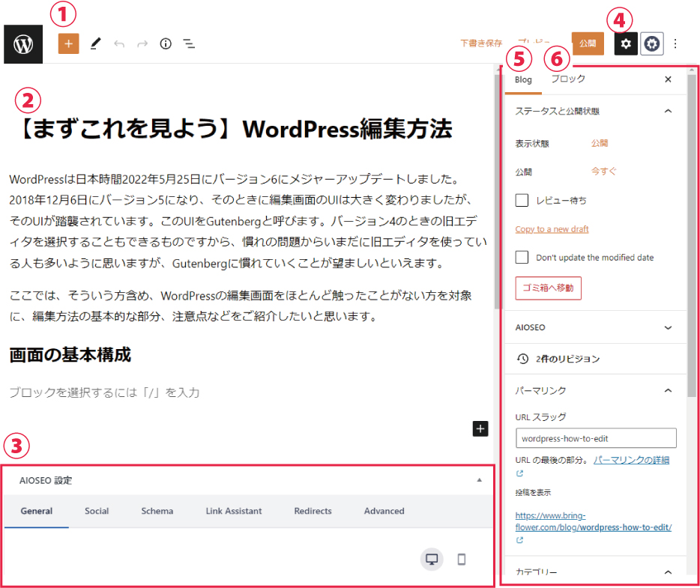Click the orange 公開 publish button
The image size is (700, 588).
tap(588, 43)
